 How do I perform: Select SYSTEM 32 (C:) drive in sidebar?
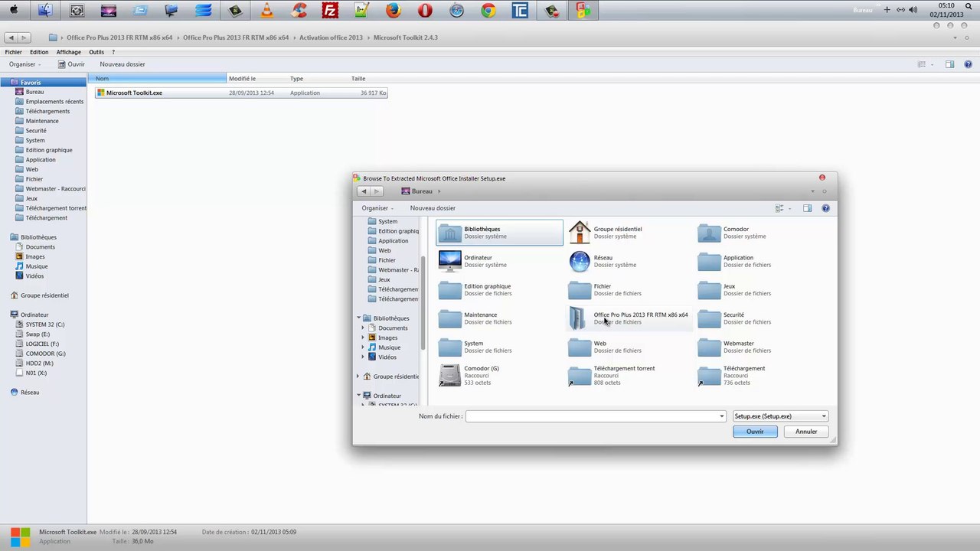click(44, 324)
